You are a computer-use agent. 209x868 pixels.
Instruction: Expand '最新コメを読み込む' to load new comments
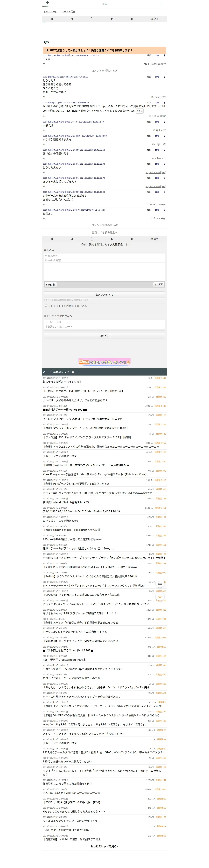click(104, 232)
